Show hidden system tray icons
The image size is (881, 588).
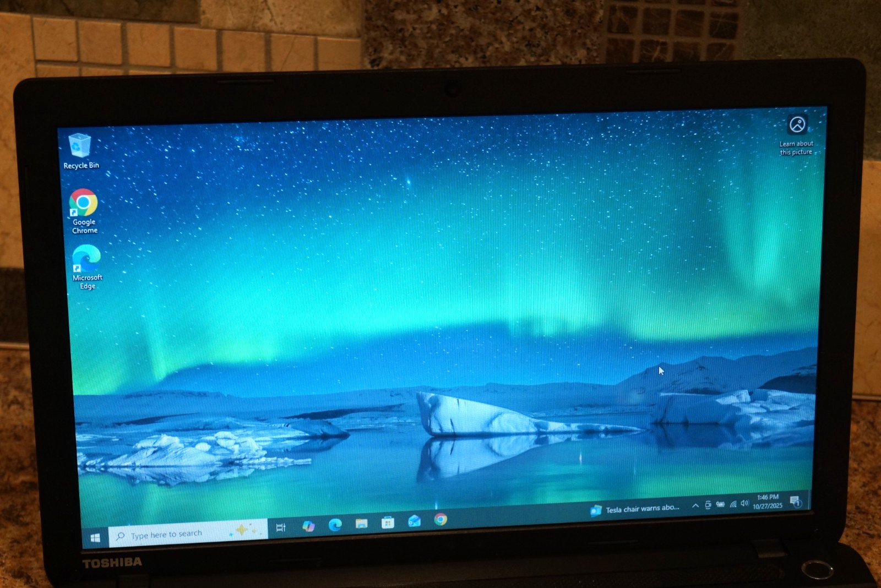click(695, 505)
